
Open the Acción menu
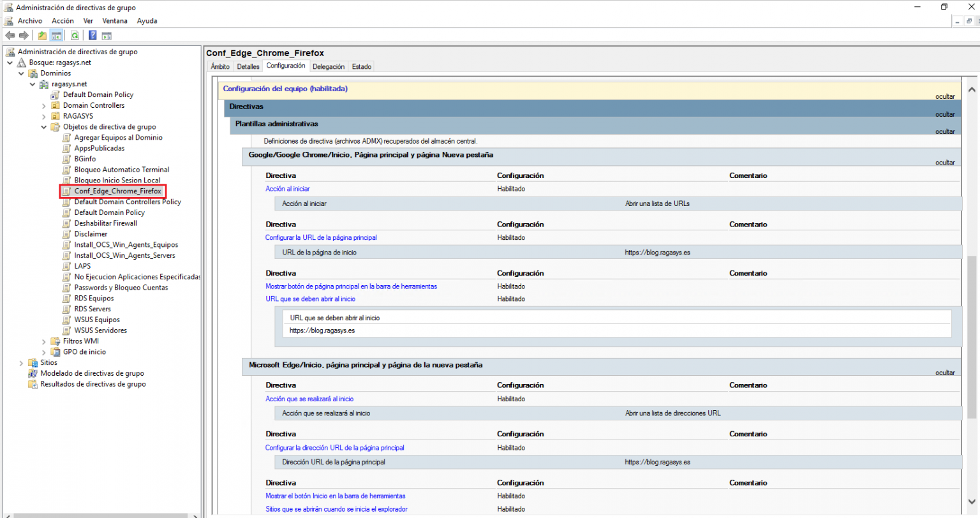click(63, 20)
